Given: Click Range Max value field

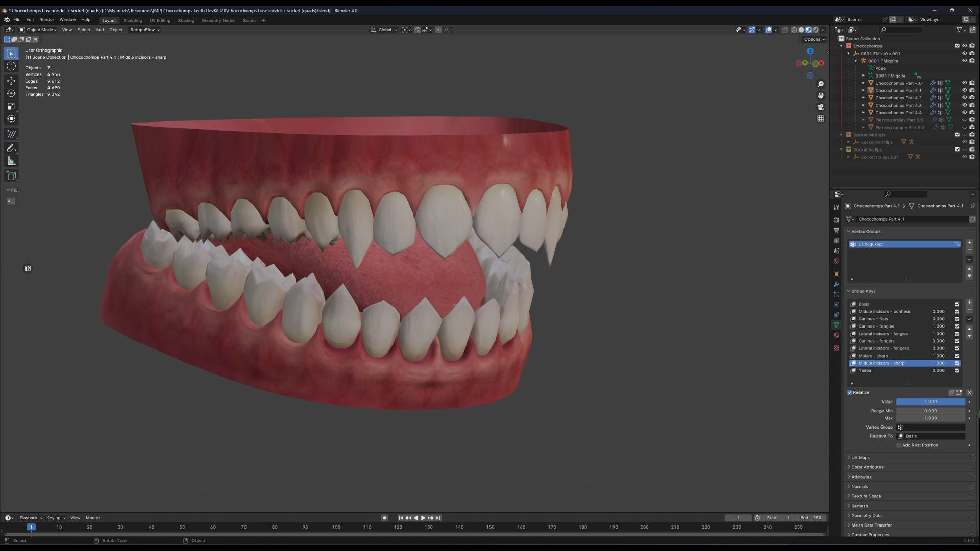Looking at the screenshot, I should 930,418.
